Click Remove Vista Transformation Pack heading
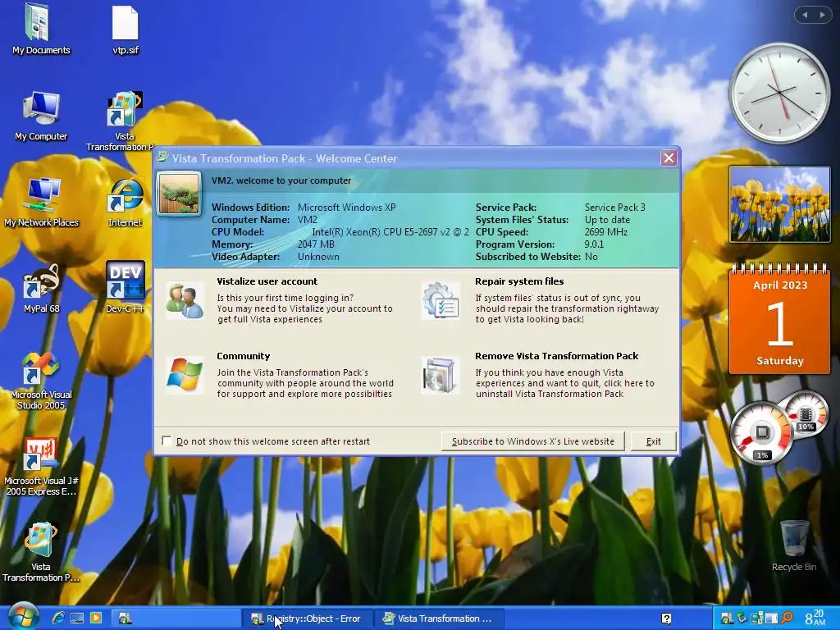The image size is (840, 630). click(x=557, y=356)
